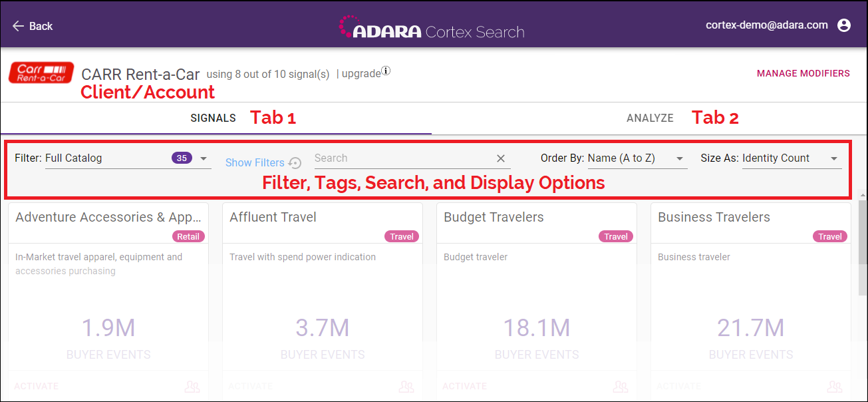Click audience icon on Budget Travelers card
Screen dimensions: 868x402
621,387
